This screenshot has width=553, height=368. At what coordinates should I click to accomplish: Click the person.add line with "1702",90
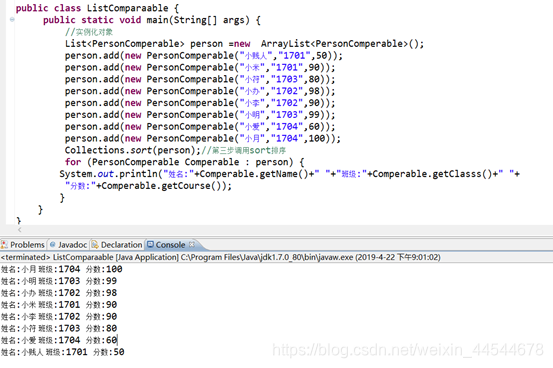click(x=200, y=103)
